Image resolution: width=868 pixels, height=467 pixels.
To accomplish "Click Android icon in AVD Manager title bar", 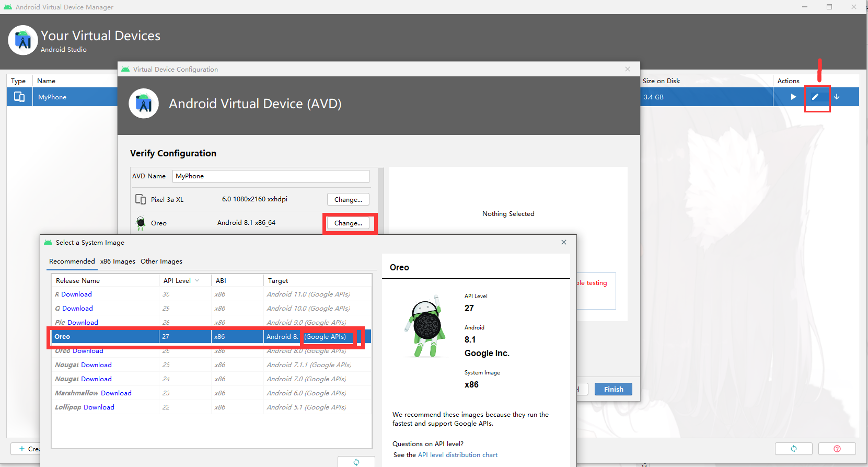I will click(8, 7).
